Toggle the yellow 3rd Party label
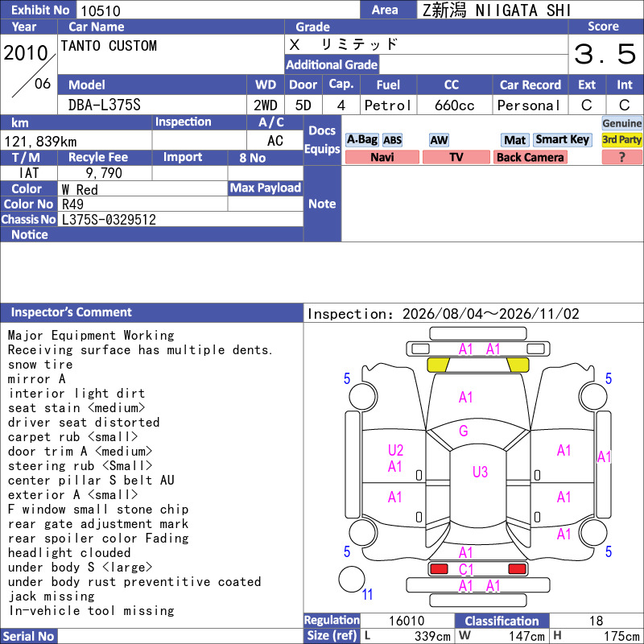Image resolution: width=644 pixels, height=644 pixels. (x=621, y=139)
